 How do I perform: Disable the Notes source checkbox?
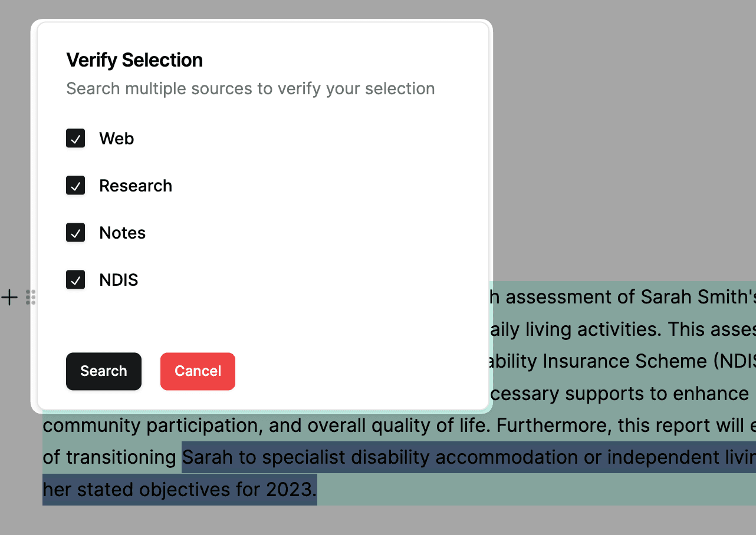pyautogui.click(x=75, y=233)
